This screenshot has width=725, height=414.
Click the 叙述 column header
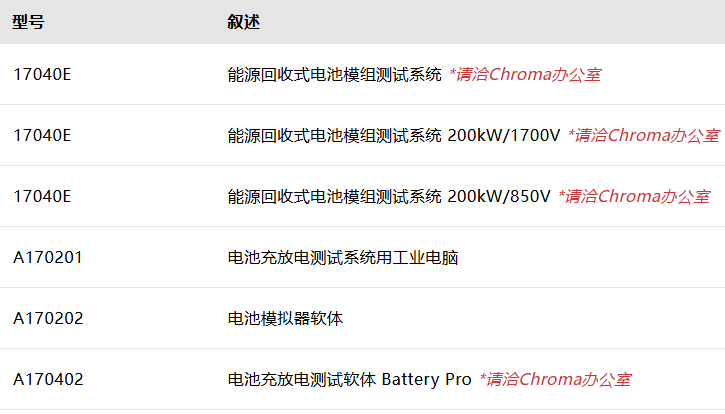(243, 22)
